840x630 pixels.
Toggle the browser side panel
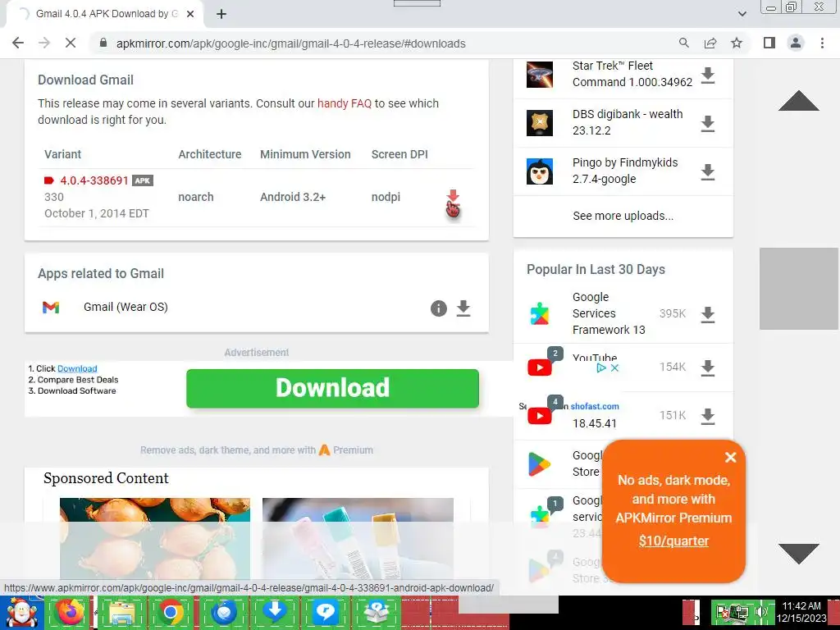coord(769,43)
